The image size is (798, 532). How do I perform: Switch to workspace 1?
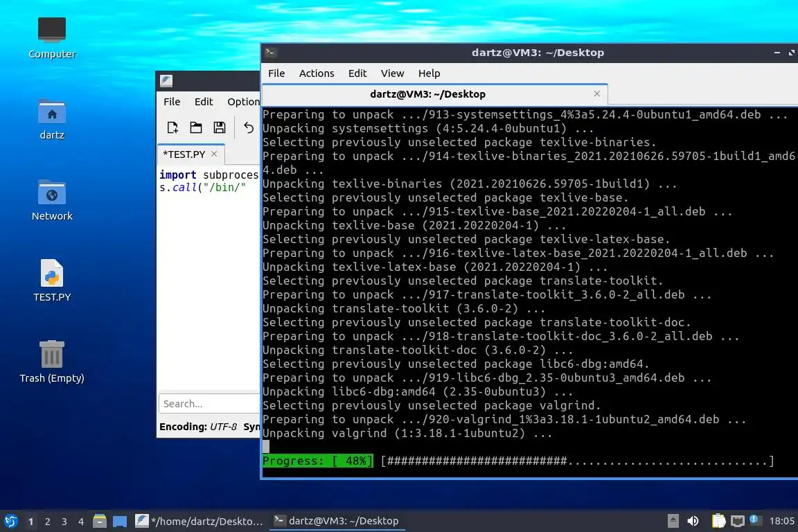31,522
